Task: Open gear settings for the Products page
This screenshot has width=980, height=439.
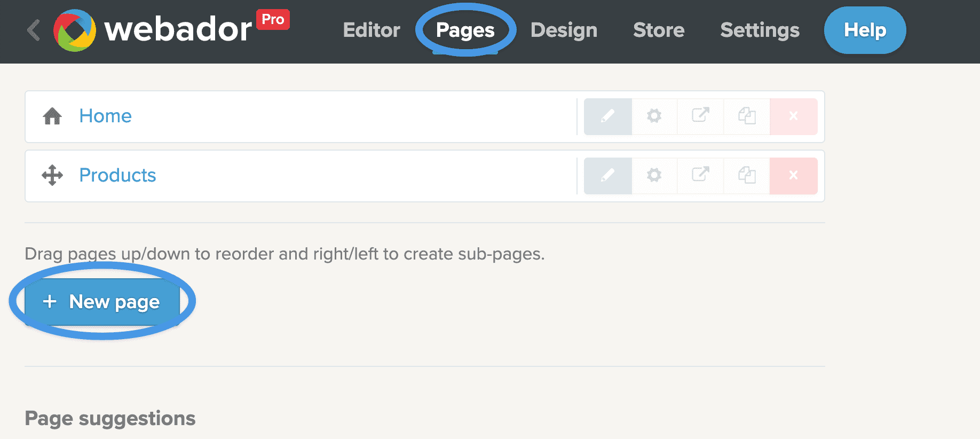Action: (654, 175)
